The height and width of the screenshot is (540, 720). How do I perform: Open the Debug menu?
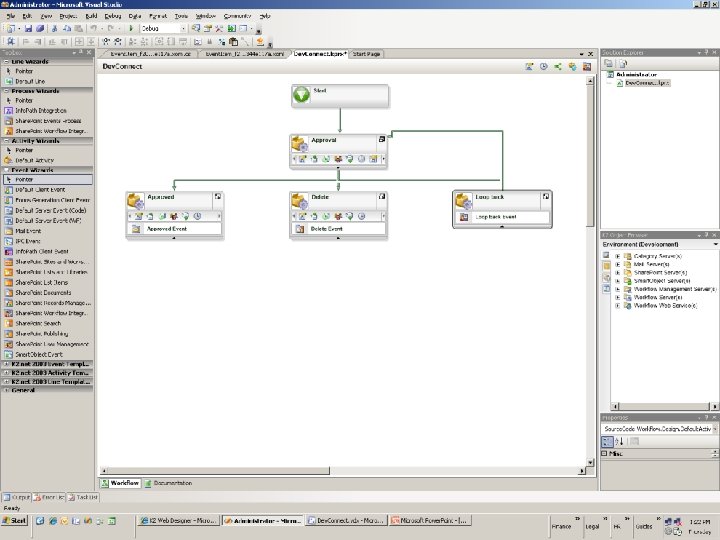tap(112, 16)
